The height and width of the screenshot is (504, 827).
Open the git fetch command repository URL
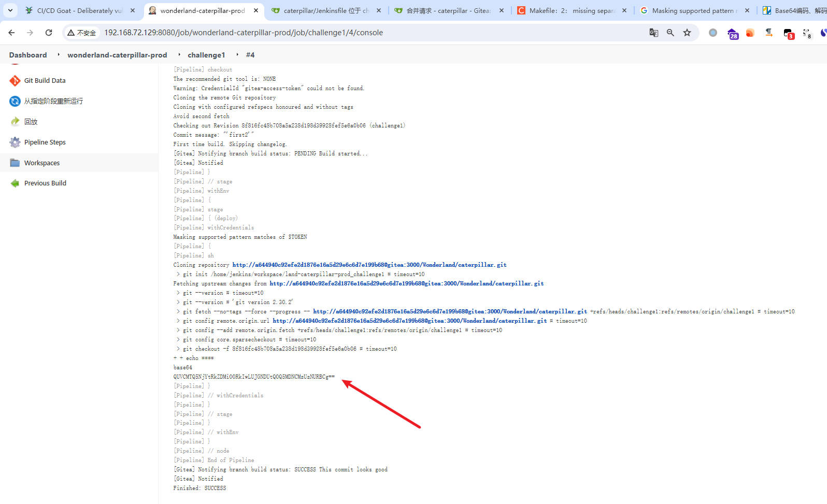tap(450, 311)
